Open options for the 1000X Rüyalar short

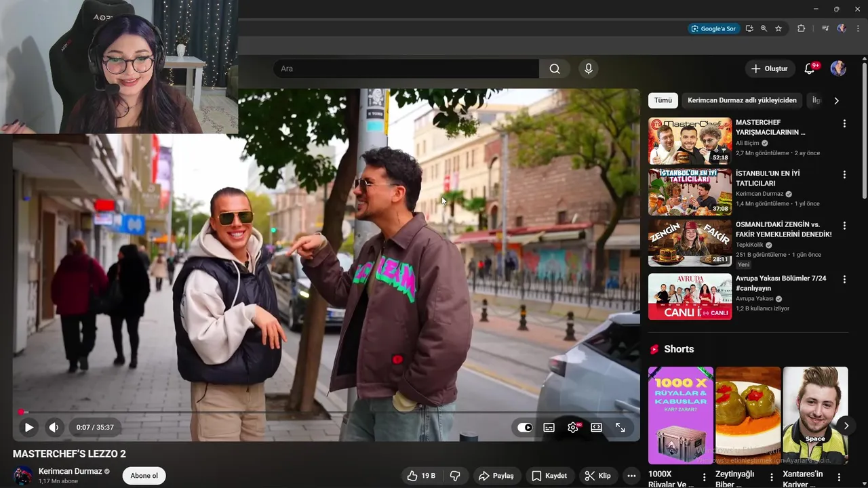(704, 477)
